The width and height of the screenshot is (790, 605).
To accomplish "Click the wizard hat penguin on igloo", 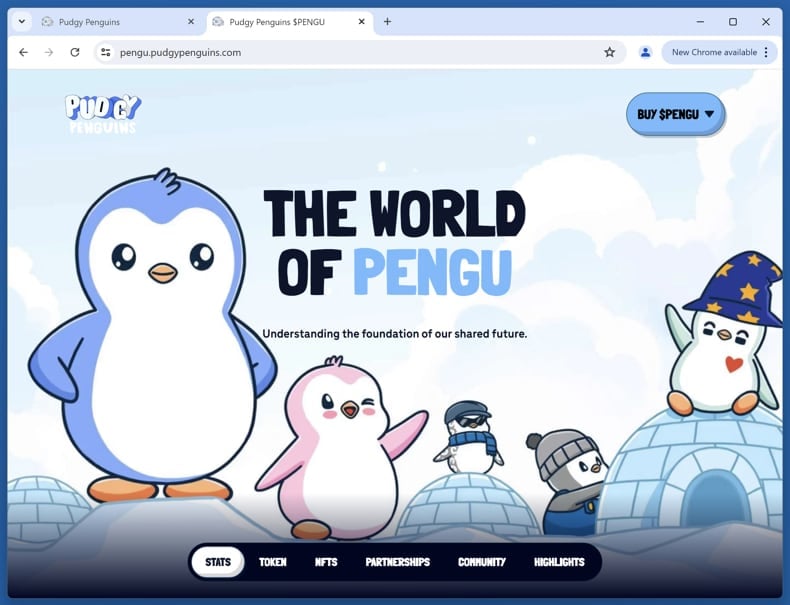I will click(x=726, y=335).
